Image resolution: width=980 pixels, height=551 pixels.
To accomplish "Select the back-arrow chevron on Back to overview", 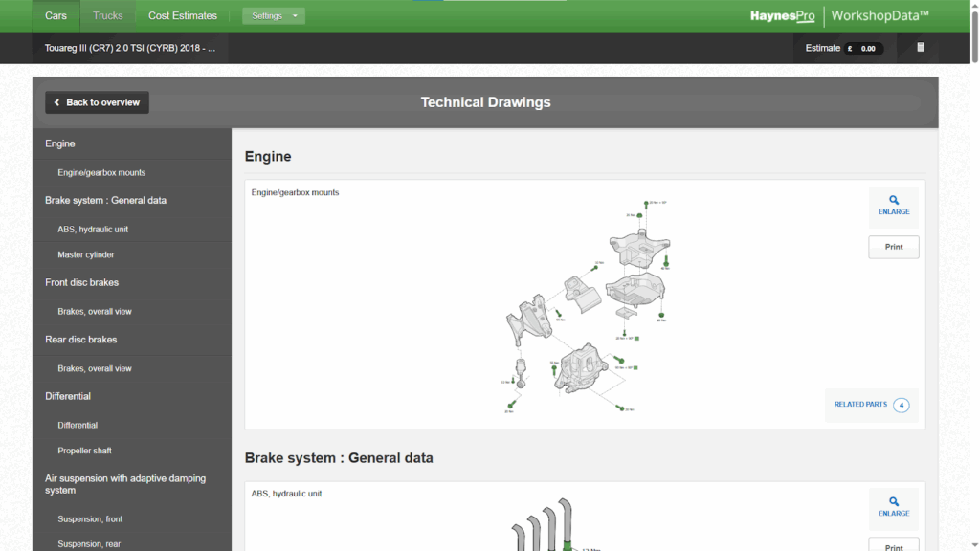I will [x=55, y=102].
